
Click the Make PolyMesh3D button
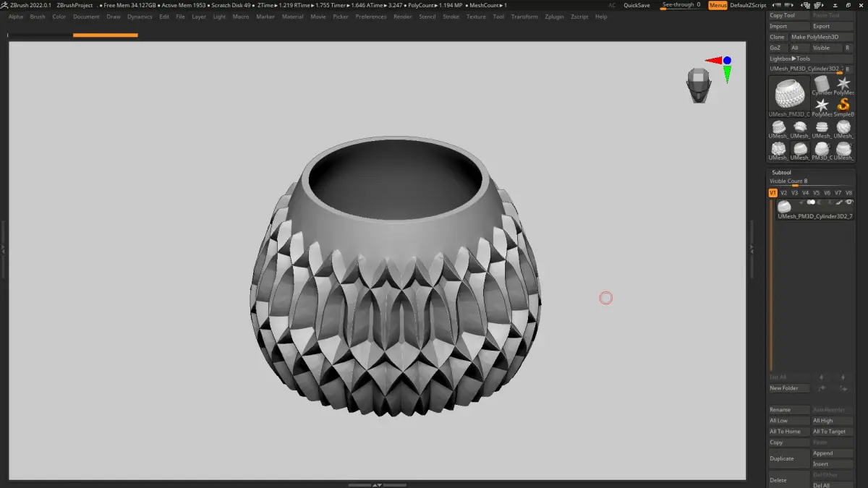[821, 37]
